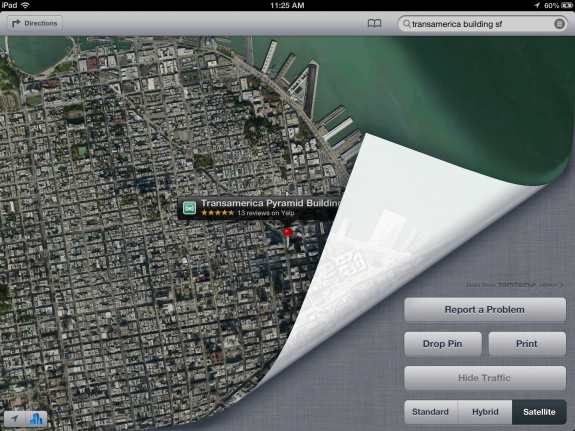The height and width of the screenshot is (431, 575).
Task: Open Transamerica Pyramid Building callout
Action: [x=260, y=208]
